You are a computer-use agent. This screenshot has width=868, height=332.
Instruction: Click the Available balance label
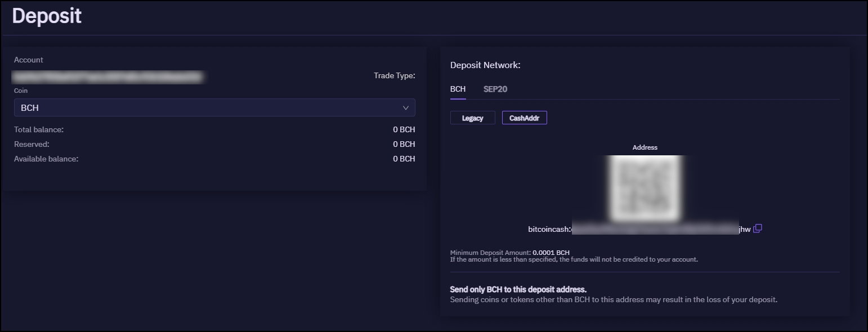[46, 159]
